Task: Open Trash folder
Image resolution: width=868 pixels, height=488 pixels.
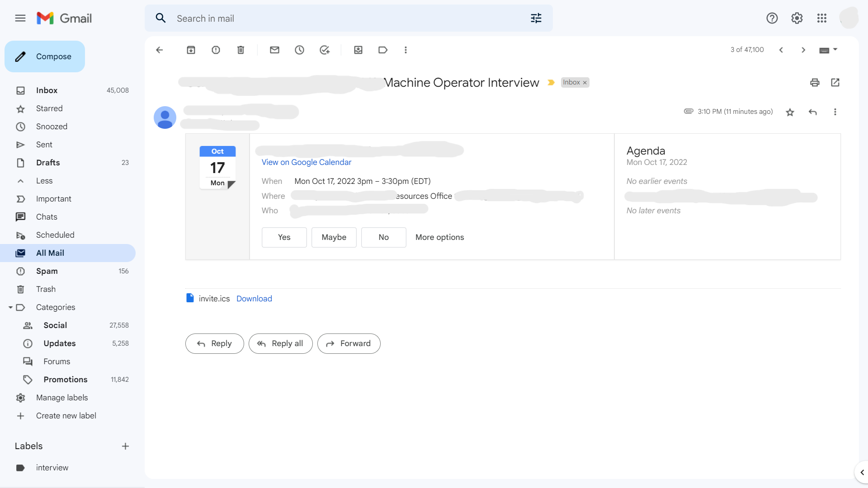Action: [68, 289]
